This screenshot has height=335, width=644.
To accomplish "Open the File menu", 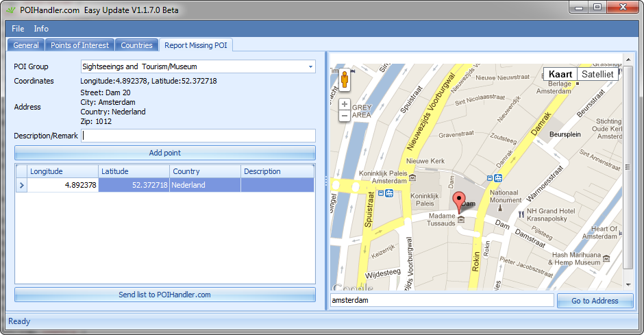I will pyautogui.click(x=18, y=29).
